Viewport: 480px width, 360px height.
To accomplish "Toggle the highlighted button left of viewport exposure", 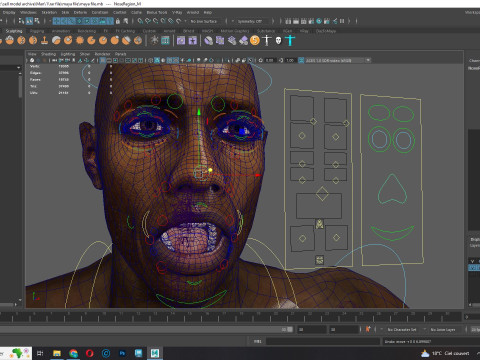I will pos(250,60).
